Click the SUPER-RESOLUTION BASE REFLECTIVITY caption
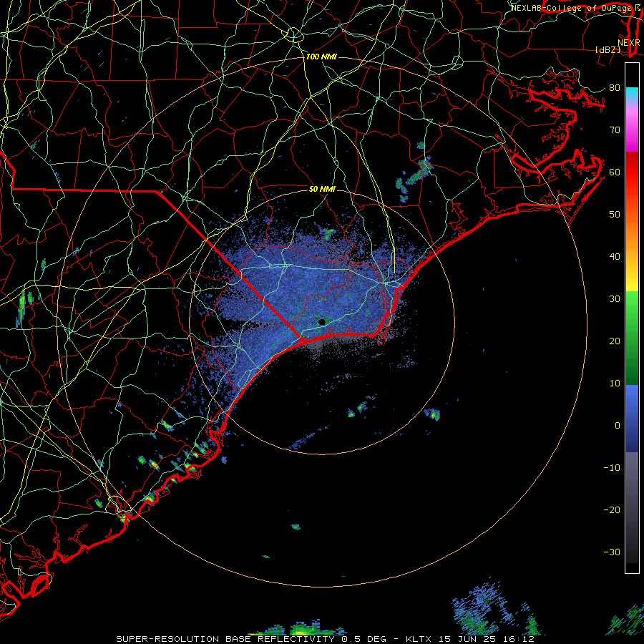The width and height of the screenshot is (644, 644). pyautogui.click(x=225, y=639)
